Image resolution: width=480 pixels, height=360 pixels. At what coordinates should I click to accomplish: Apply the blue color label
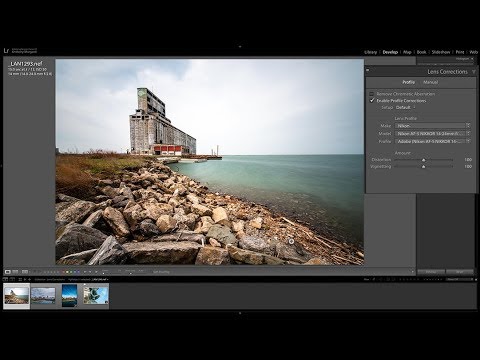coord(75,272)
